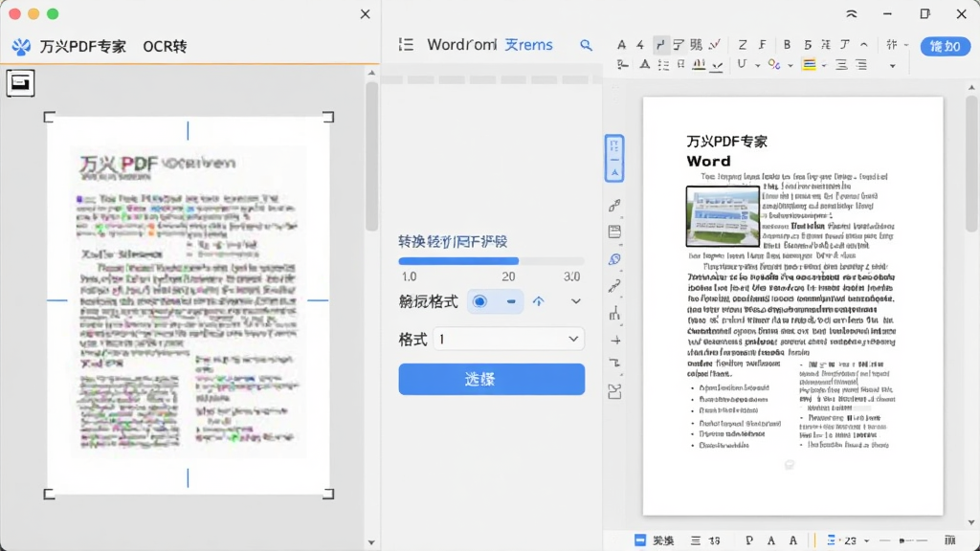
Task: Open the dropdown beside the yellow lines icon
Action: coord(824,65)
